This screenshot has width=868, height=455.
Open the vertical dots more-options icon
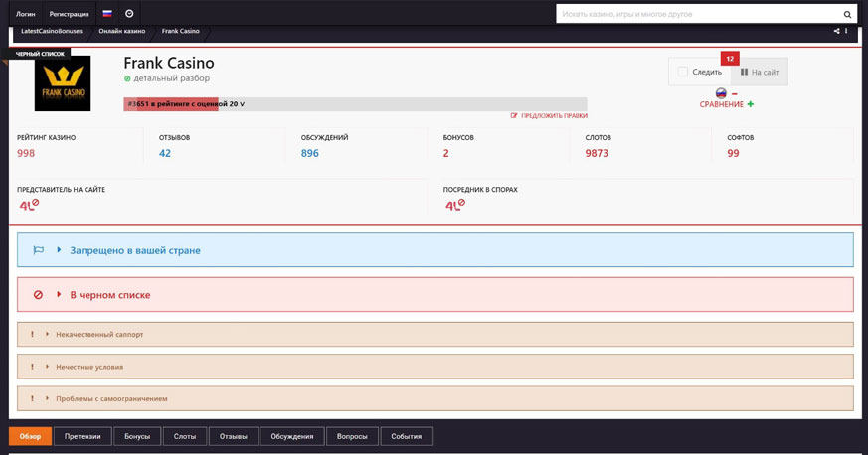click(x=846, y=31)
